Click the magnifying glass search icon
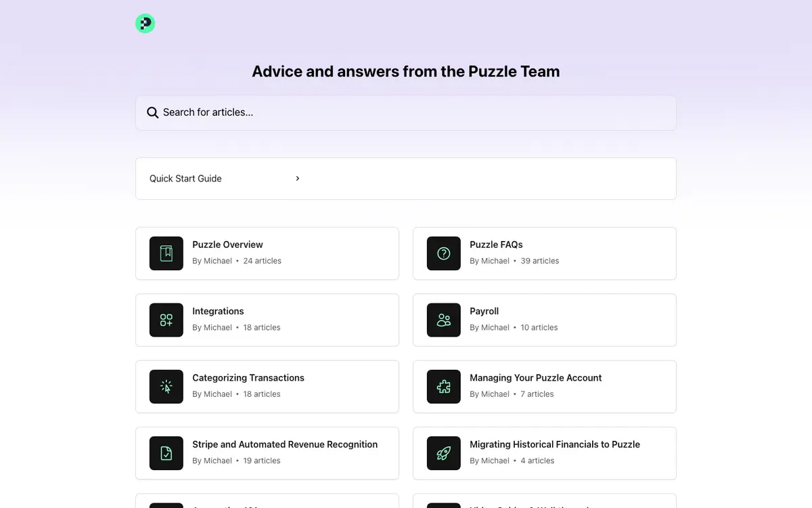 [x=153, y=112]
